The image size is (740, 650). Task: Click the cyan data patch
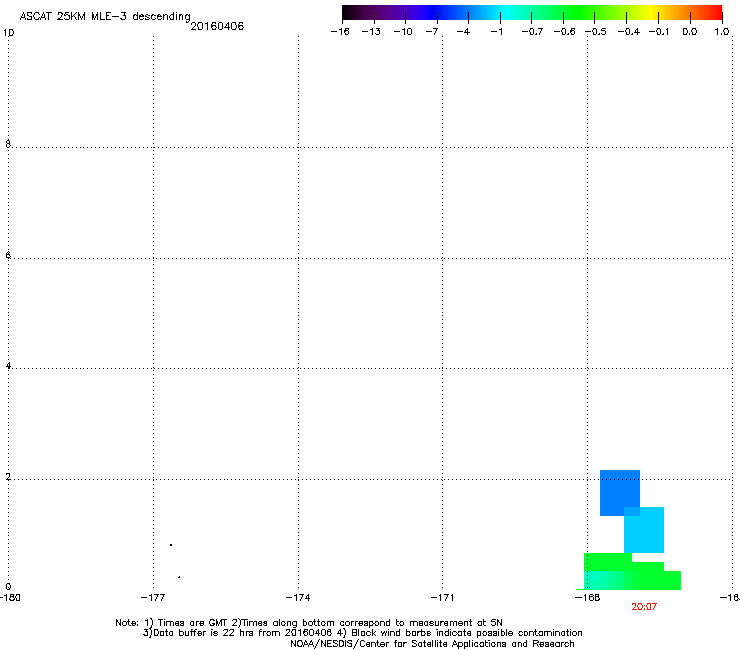click(644, 530)
